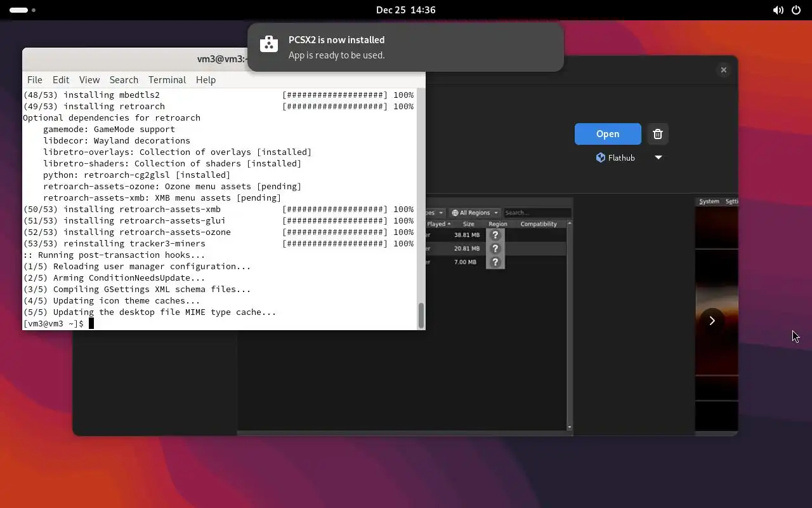The image size is (812, 508).
Task: Open the terminal Search menu
Action: coord(124,79)
